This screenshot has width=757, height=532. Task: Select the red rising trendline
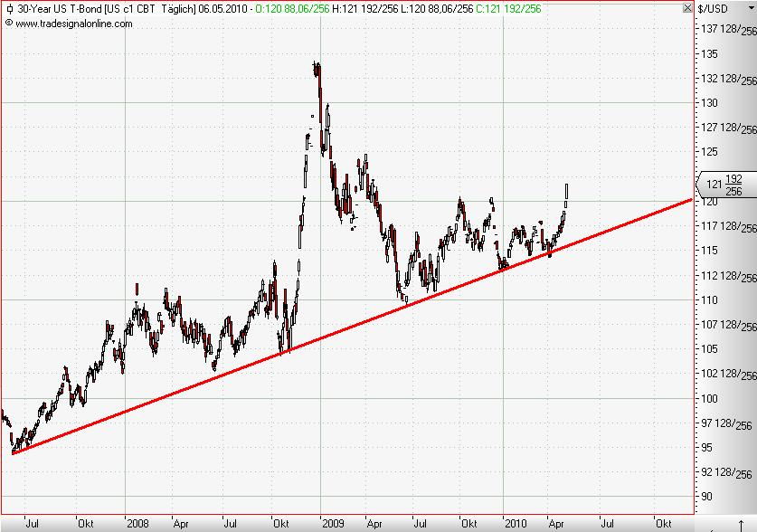pyautogui.click(x=353, y=326)
